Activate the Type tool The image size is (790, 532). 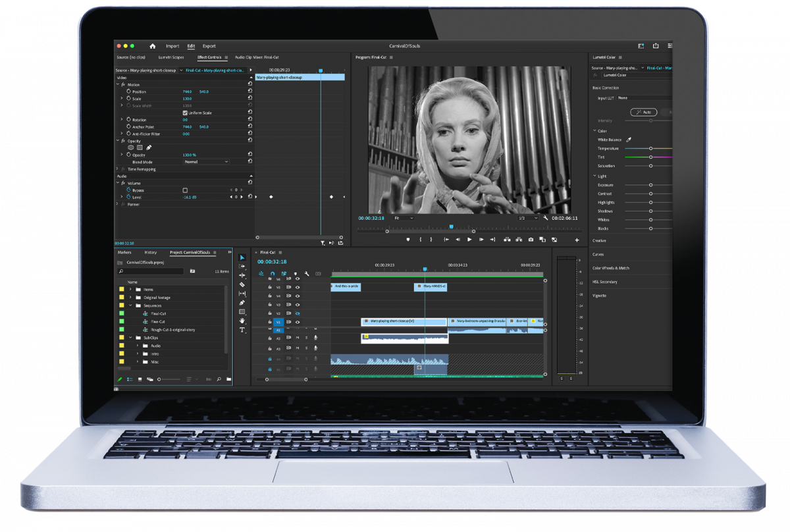tap(242, 330)
